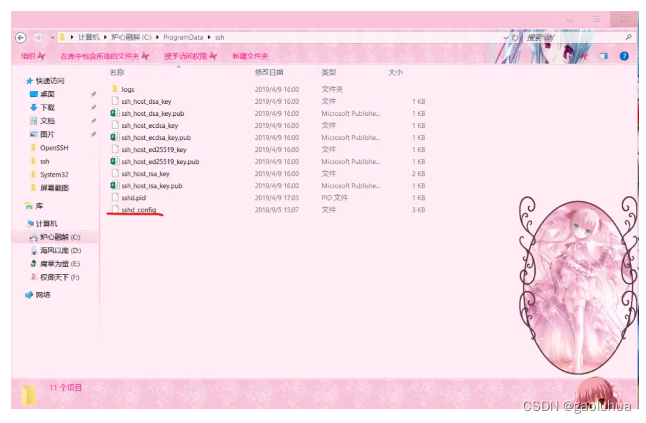646x423 pixels.
Task: Click 计算机 in the address path
Action: click(89, 37)
